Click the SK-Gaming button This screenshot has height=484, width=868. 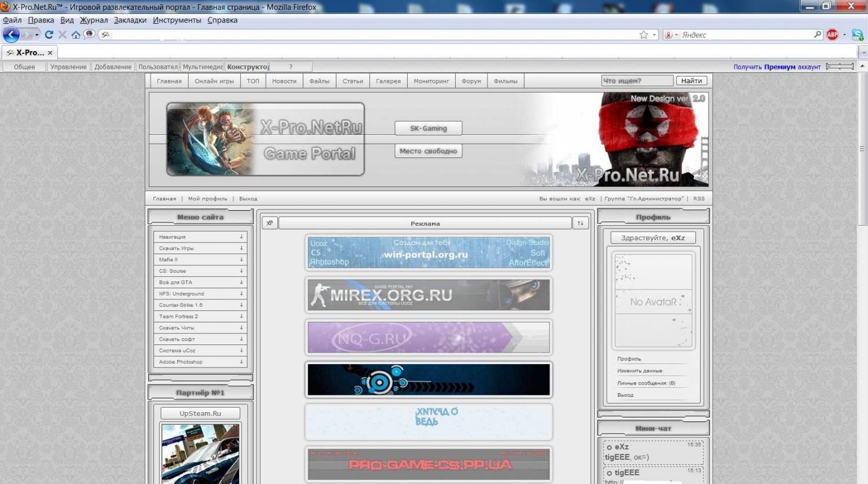point(428,129)
